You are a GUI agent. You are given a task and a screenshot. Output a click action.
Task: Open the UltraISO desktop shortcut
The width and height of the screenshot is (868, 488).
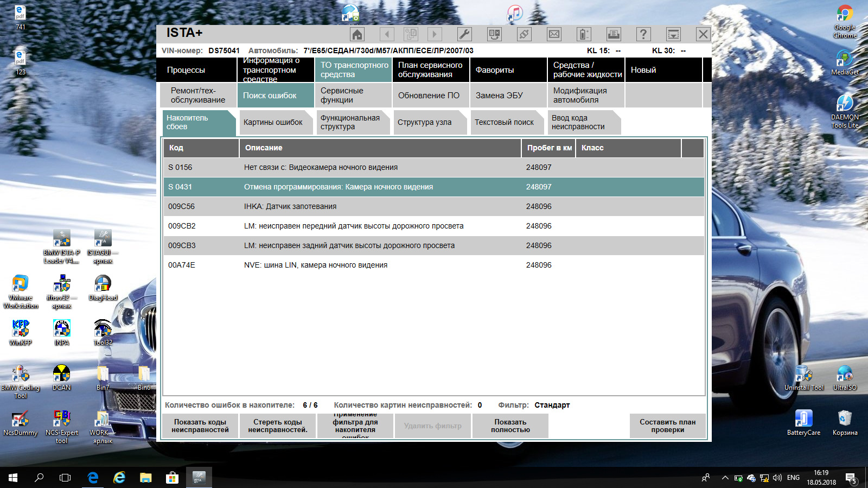coord(845,378)
